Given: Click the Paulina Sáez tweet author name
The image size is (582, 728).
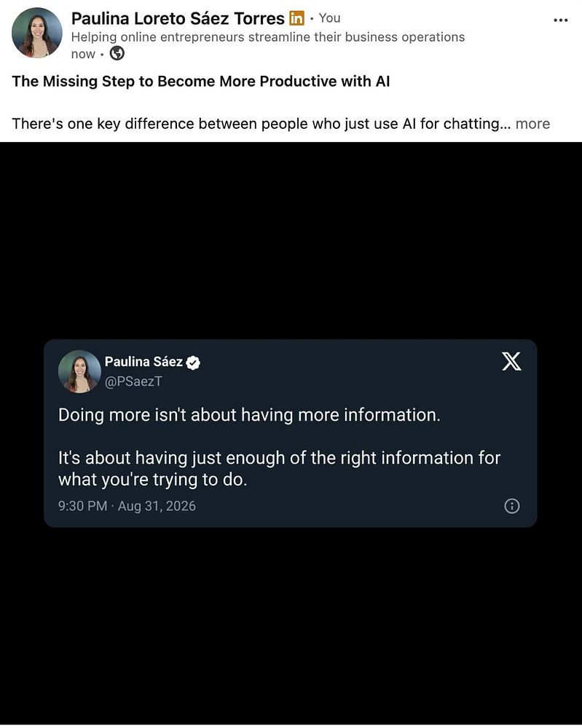Looking at the screenshot, I should pyautogui.click(x=143, y=362).
